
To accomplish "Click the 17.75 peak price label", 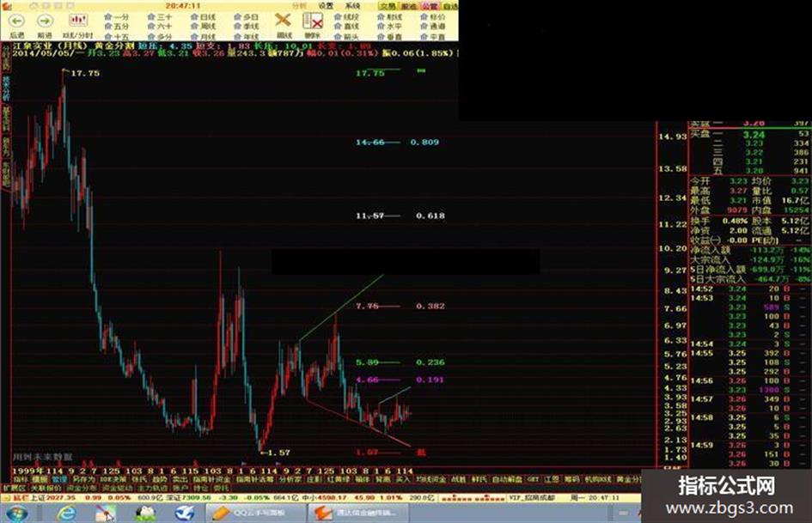I will [x=85, y=74].
